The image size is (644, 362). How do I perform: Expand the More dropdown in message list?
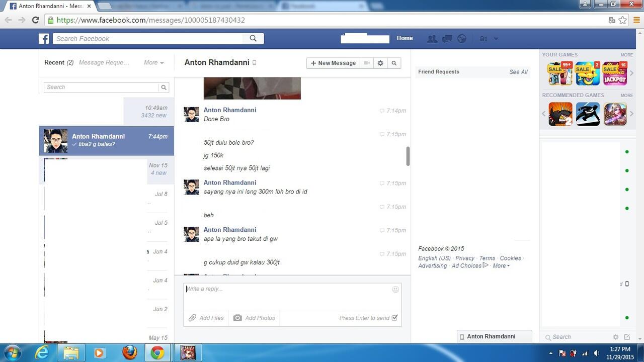(153, 62)
